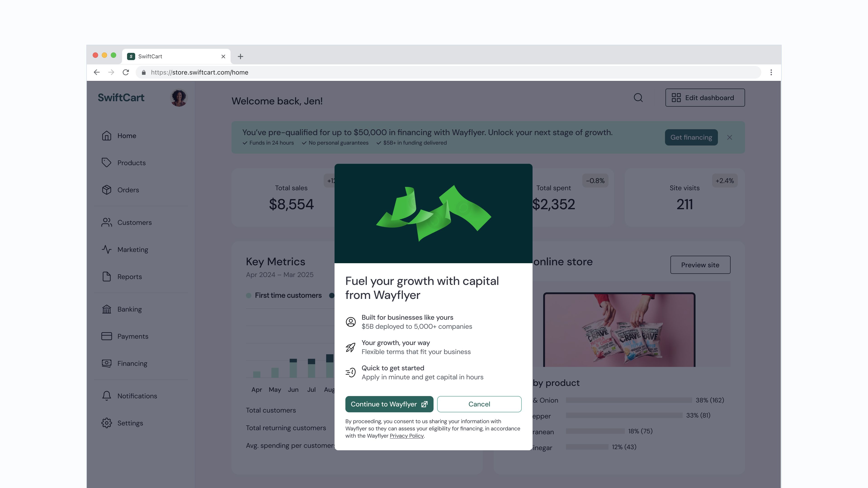This screenshot has height=488, width=868.
Task: Cancel the Wayflyer dialog
Action: (479, 404)
